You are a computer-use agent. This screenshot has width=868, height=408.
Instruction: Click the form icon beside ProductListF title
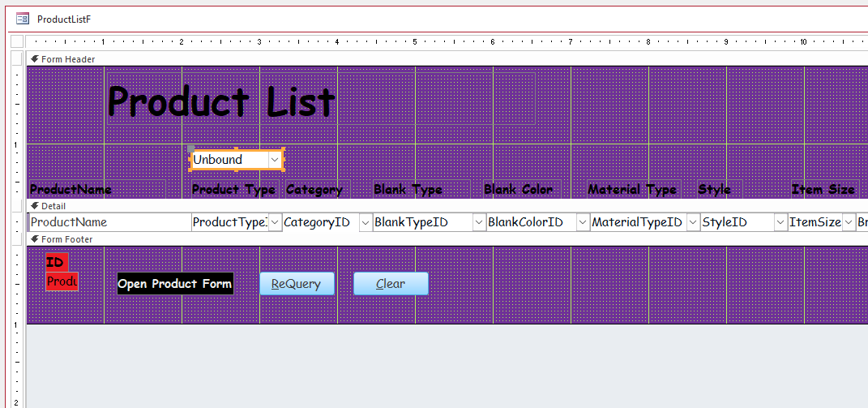(23, 19)
